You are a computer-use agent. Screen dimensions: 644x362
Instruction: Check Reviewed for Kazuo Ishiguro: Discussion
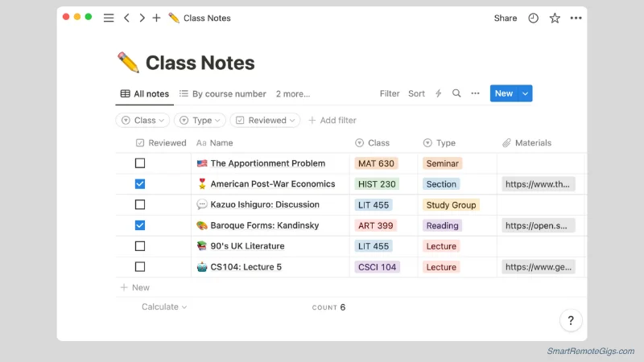point(140,204)
